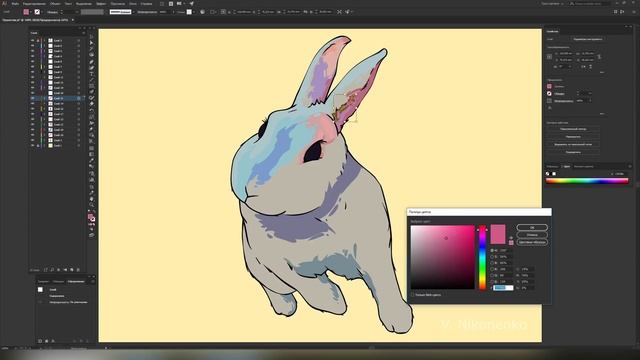640x360 pixels.
Task: Expand the topmost layer's disclosure arrow
Action: 44,41
